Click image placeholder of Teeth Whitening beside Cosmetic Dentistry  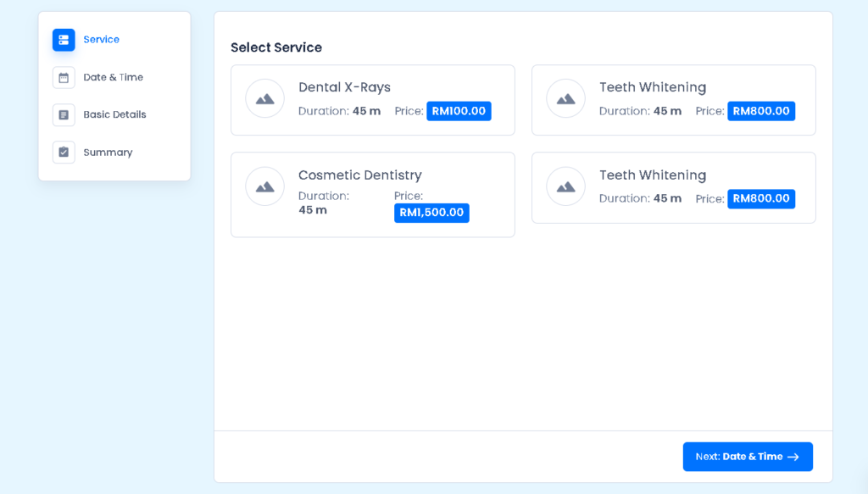(x=565, y=186)
